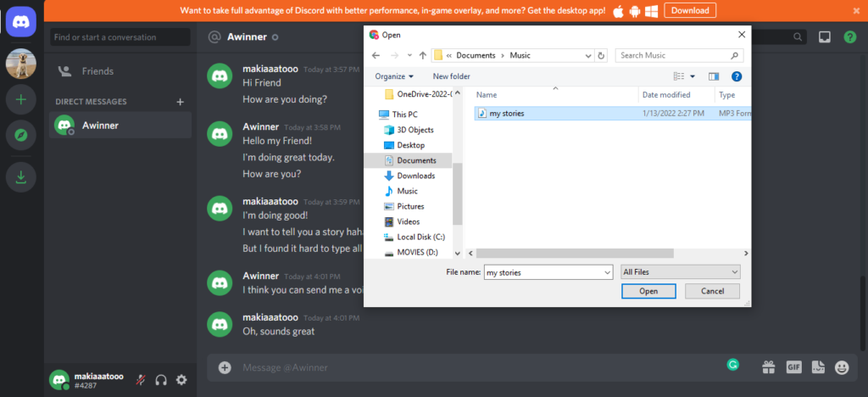Focus the Find or start a conversation box
The height and width of the screenshot is (397, 868).
120,37
